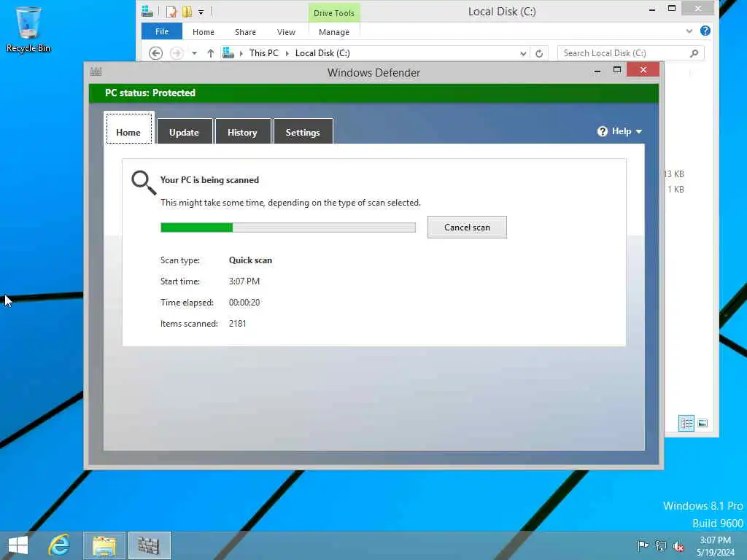Screen dimensions: 747x560
Task: Switch Explorer to details view icon
Action: coord(686,423)
